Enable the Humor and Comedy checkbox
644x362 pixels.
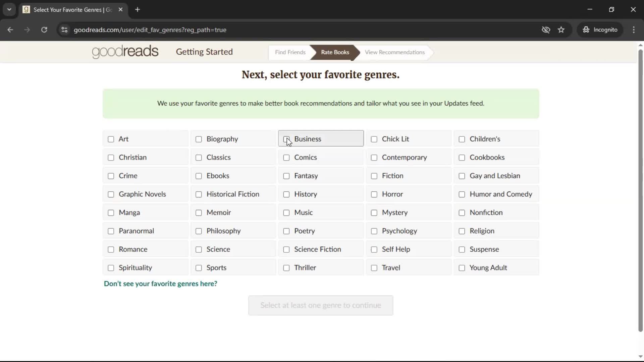(462, 194)
